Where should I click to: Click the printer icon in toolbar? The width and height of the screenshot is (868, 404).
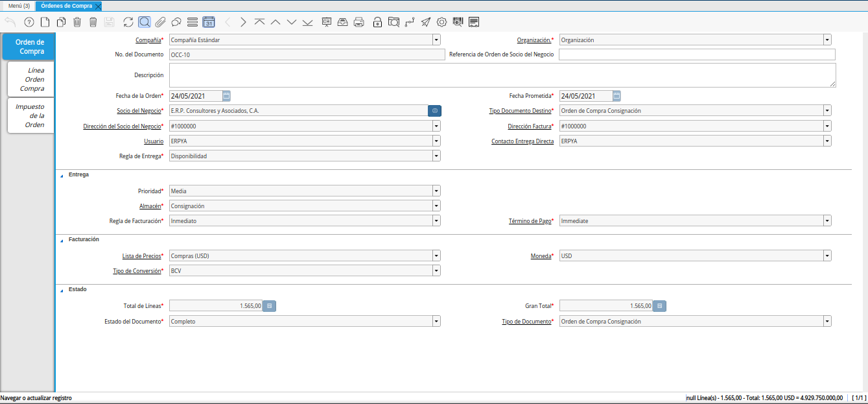pyautogui.click(x=358, y=22)
